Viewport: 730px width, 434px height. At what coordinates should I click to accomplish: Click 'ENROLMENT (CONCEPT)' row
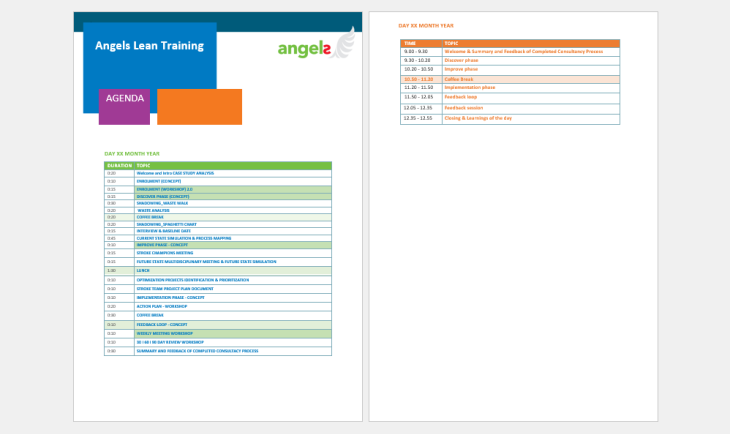(x=218, y=181)
